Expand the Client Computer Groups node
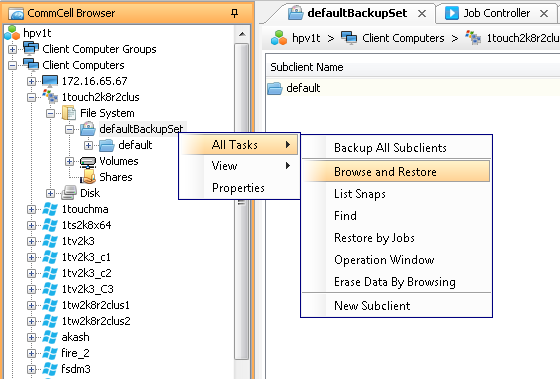Screen dimensions: 560x379 (x=12, y=49)
